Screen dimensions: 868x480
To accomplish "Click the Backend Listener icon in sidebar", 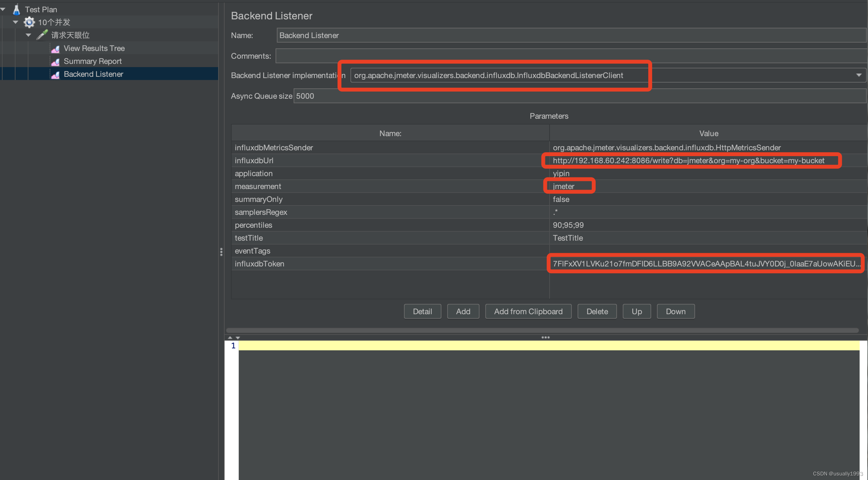I will click(x=55, y=74).
